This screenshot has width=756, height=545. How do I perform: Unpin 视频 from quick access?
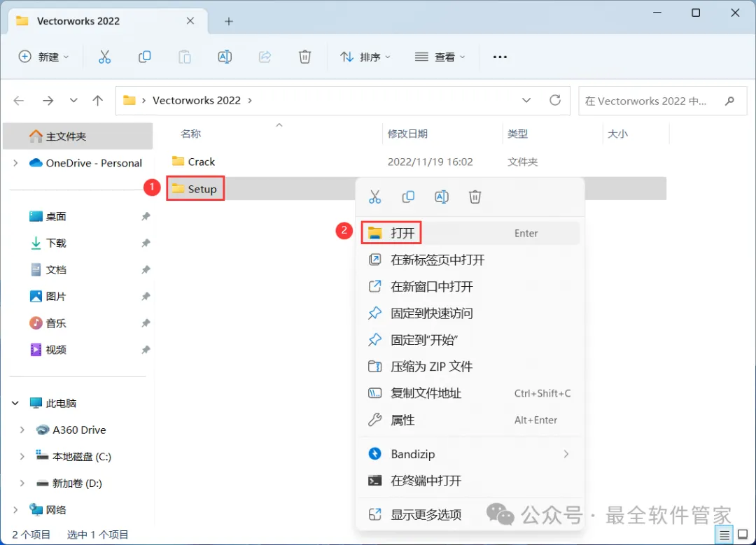click(146, 350)
